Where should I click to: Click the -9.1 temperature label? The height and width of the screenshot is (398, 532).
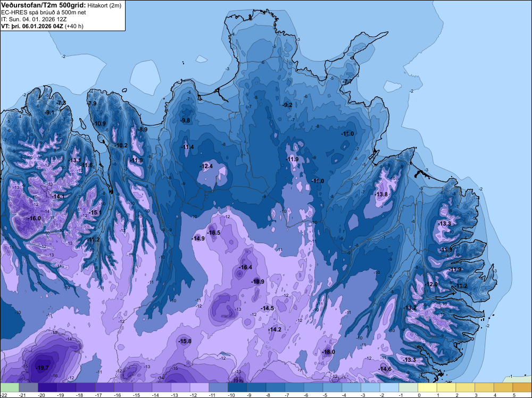click(49, 113)
